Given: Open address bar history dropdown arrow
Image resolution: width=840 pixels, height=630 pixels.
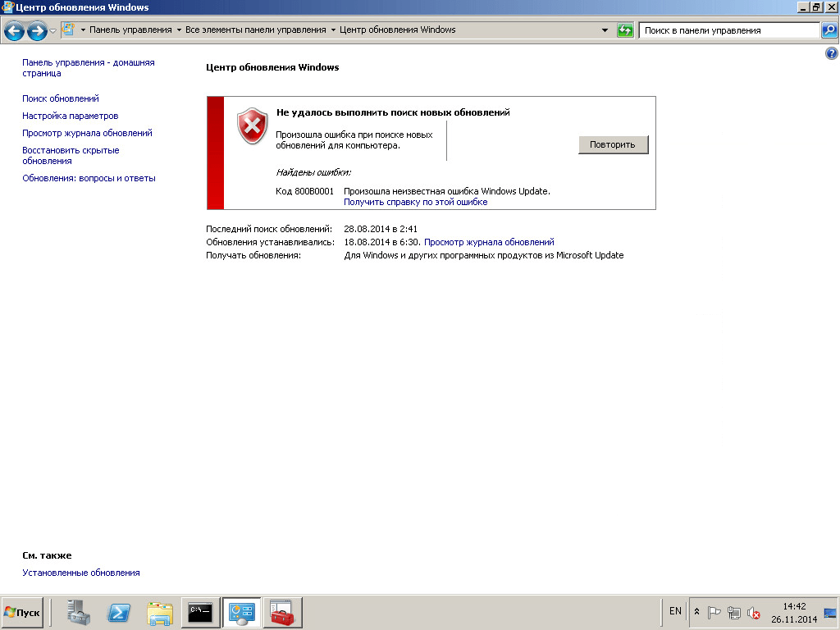Looking at the screenshot, I should 605,30.
